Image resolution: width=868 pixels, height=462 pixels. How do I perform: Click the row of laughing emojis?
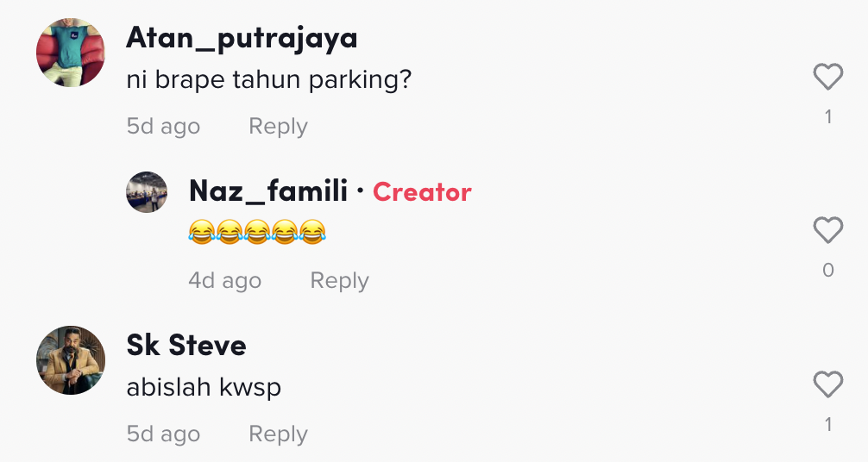257,232
